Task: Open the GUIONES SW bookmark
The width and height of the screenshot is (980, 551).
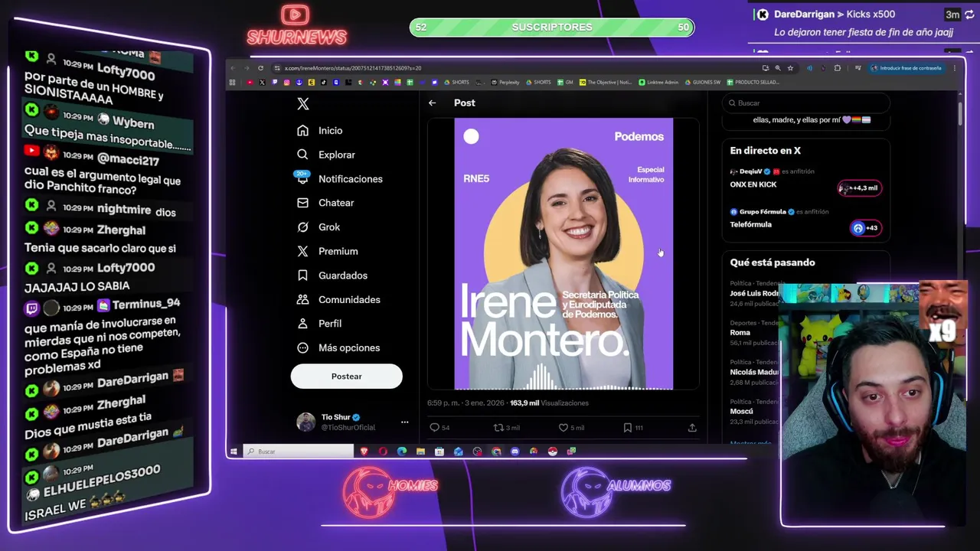Action: tap(702, 82)
